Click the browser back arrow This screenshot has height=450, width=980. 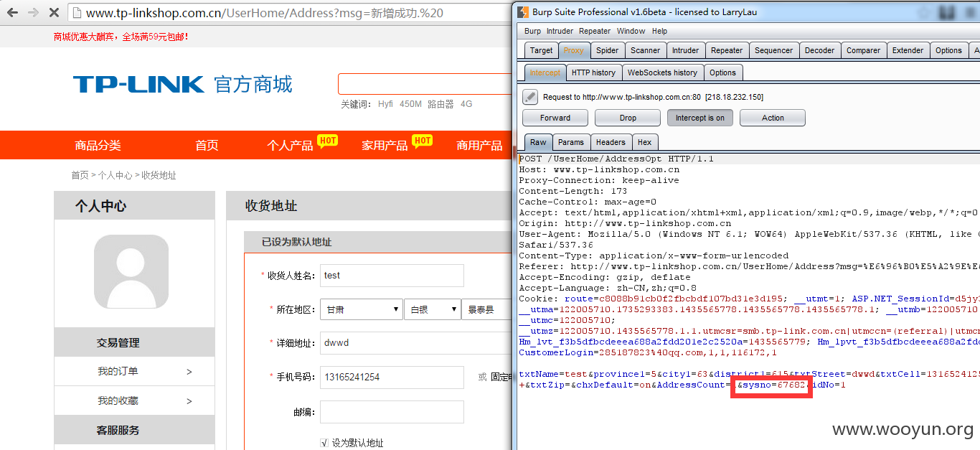(x=12, y=13)
